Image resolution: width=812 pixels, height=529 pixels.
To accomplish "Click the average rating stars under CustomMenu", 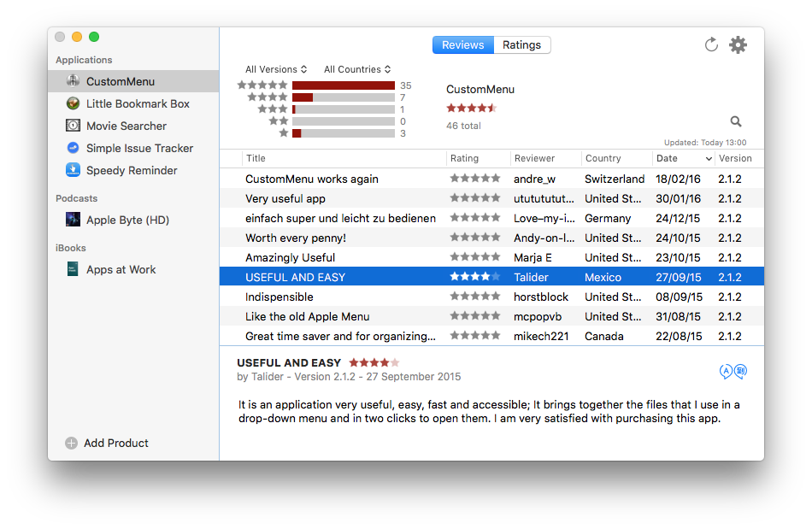I will 471,109.
